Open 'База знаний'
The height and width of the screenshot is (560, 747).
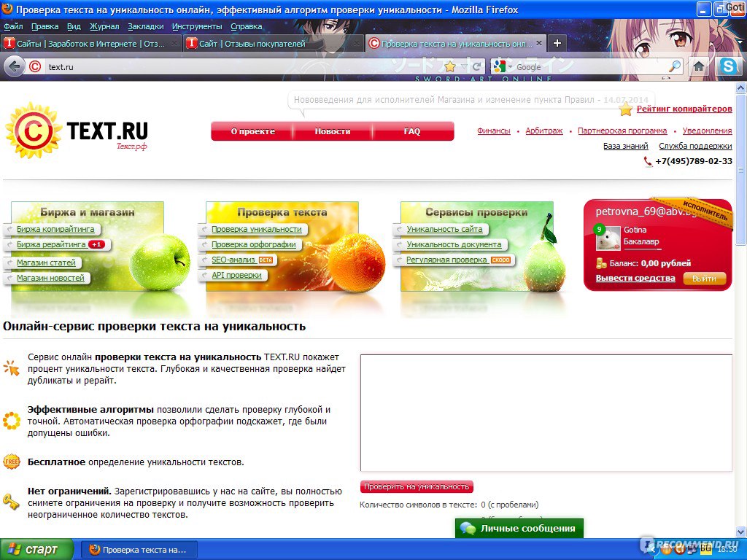click(625, 146)
